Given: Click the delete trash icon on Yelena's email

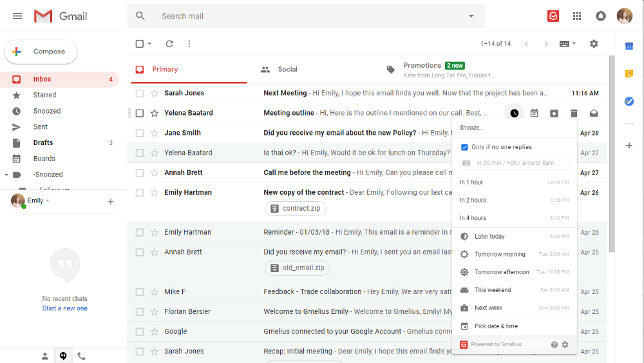Looking at the screenshot, I should (x=574, y=113).
